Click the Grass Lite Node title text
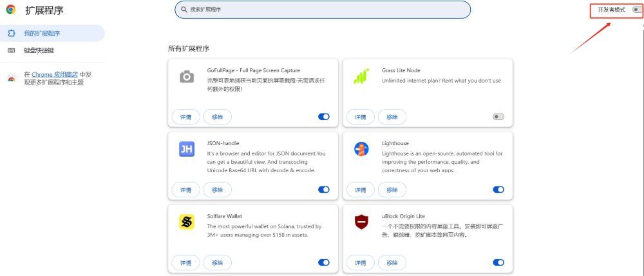This screenshot has height=276, width=644. pyautogui.click(x=401, y=70)
